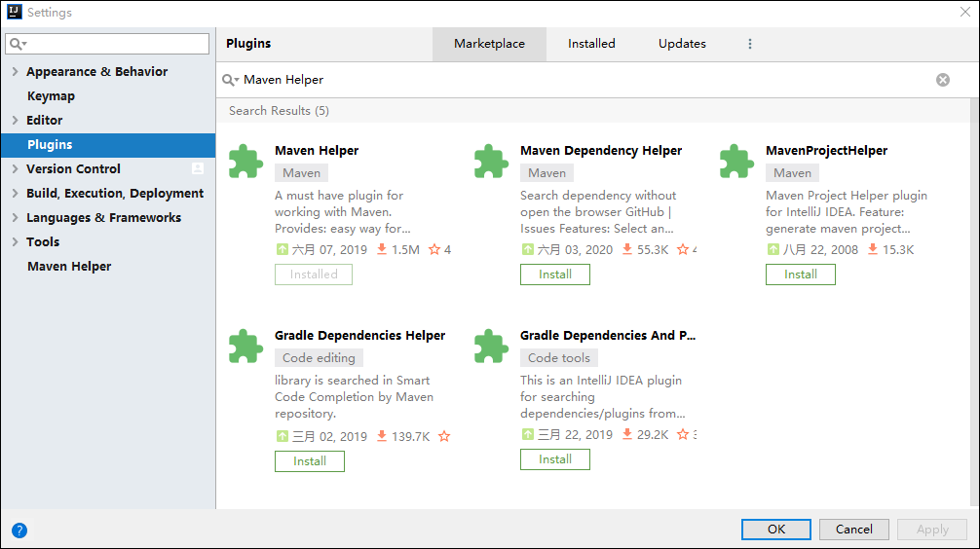Click the Gradle Dependencies Helper plugin icon
This screenshot has width=980, height=549.
[x=245, y=346]
